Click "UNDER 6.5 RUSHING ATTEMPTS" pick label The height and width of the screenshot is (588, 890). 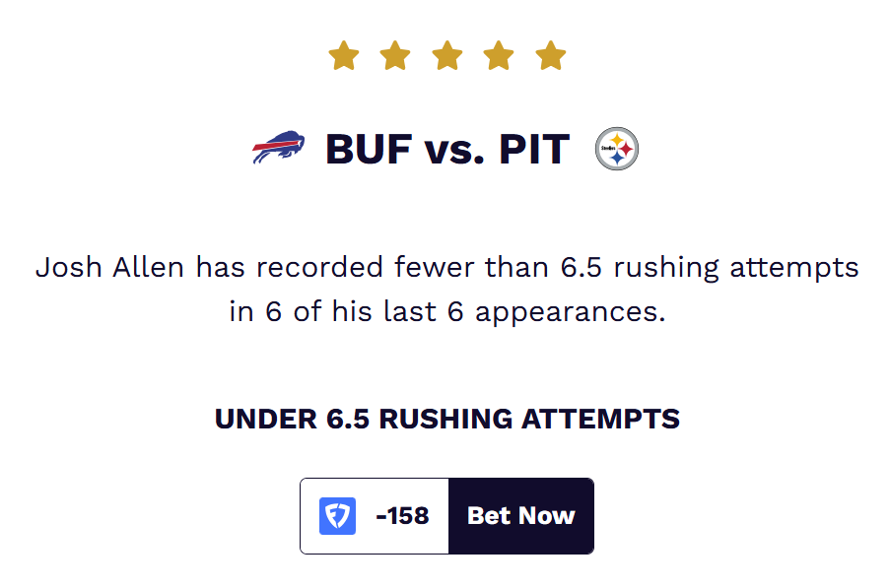(446, 419)
